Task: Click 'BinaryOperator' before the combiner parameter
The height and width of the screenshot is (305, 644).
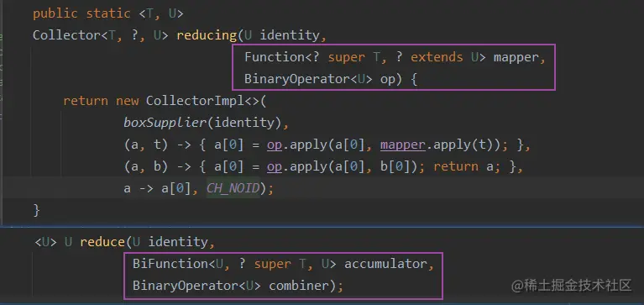Action: (186, 286)
